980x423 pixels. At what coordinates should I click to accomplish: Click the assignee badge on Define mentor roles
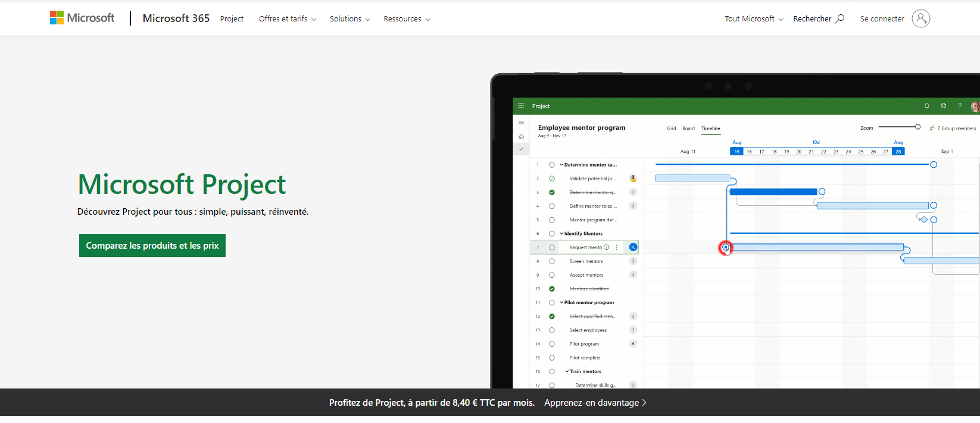(633, 206)
